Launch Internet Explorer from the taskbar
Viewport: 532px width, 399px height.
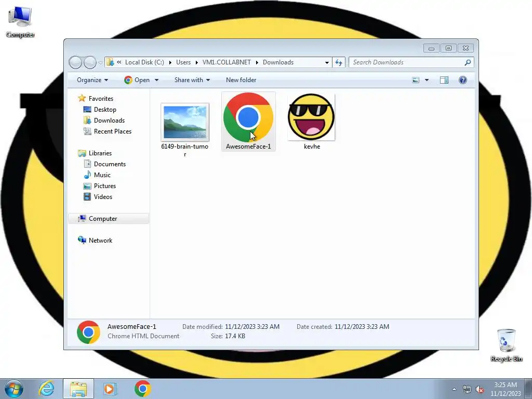[46, 389]
